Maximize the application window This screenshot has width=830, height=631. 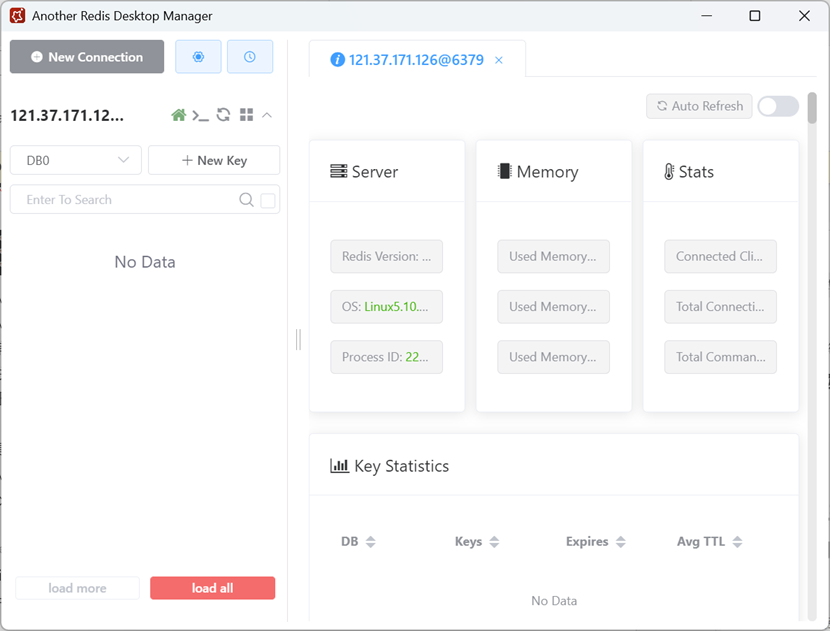click(x=755, y=16)
